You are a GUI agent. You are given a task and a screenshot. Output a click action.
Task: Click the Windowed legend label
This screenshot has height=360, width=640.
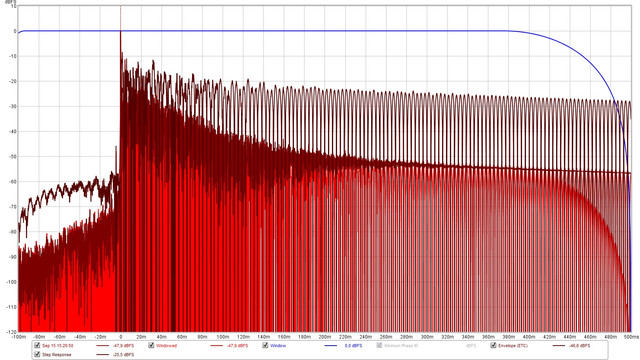167,346
